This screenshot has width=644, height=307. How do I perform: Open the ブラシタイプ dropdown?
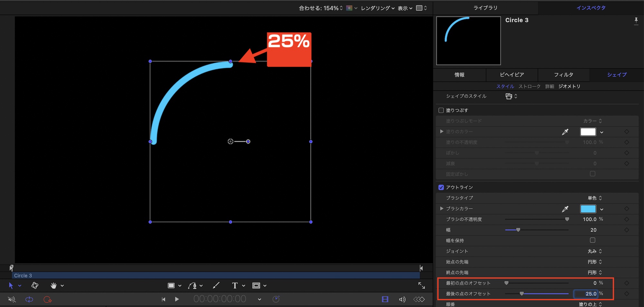pyautogui.click(x=594, y=198)
